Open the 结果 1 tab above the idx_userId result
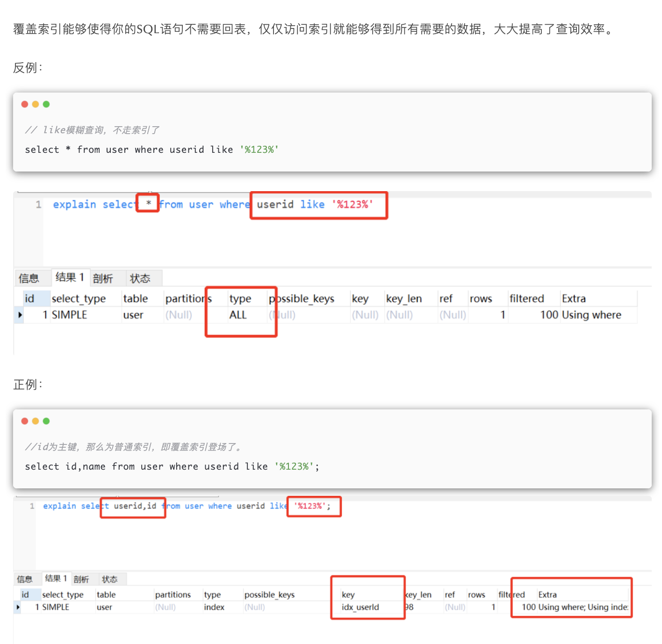The width and height of the screenshot is (662, 644). pyautogui.click(x=56, y=579)
